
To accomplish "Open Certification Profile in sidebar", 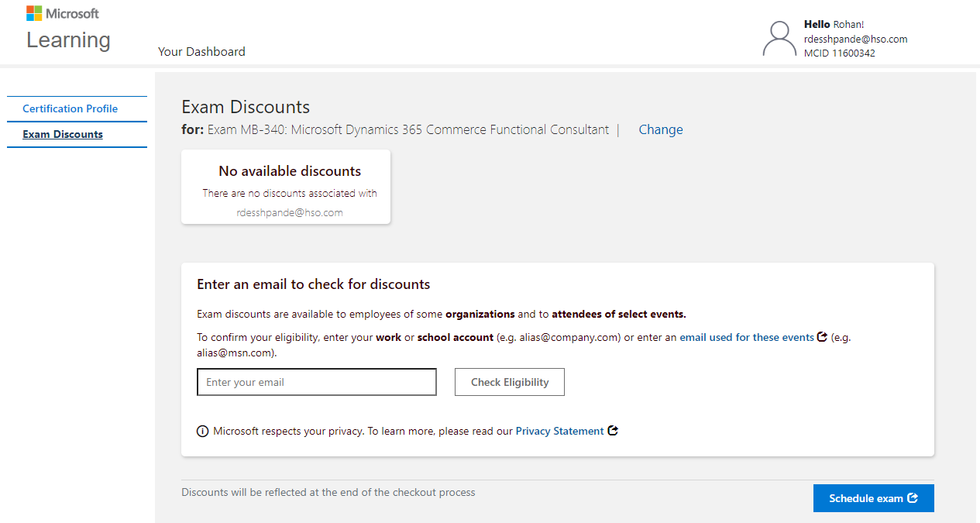I will 70,108.
